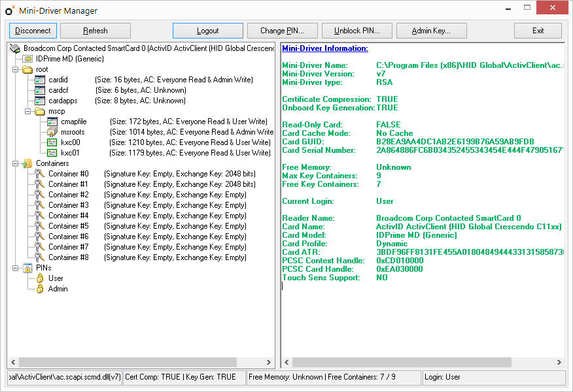Click the msroots certificates icon
Screen dimensions: 573x392
tap(52, 132)
